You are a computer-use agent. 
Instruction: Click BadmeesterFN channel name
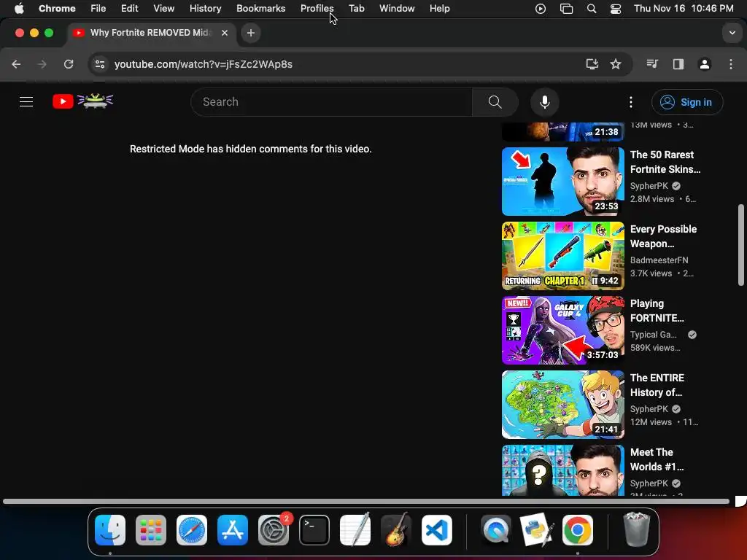659,260
